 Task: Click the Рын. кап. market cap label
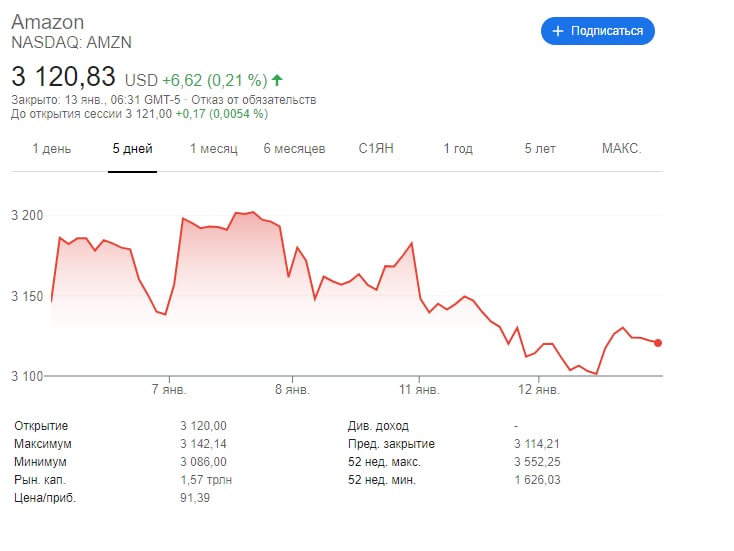(40, 480)
